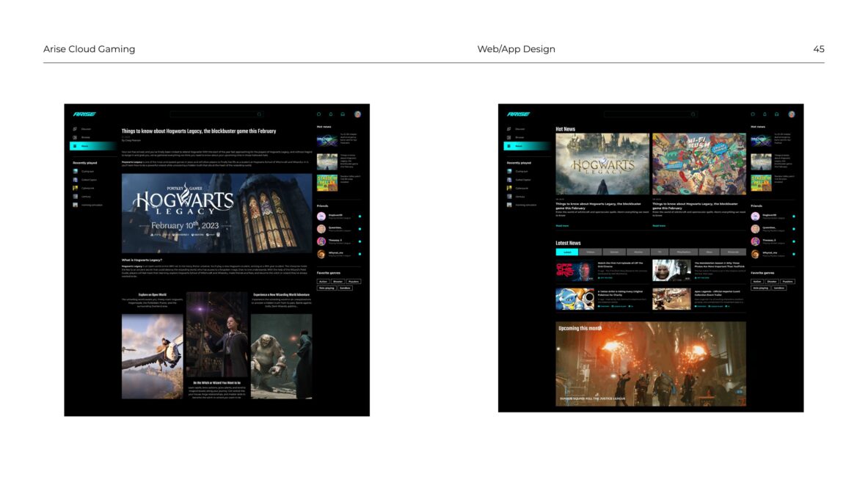The image size is (868, 488).
Task: Focus the search field in the right mockup
Action: pos(650,114)
